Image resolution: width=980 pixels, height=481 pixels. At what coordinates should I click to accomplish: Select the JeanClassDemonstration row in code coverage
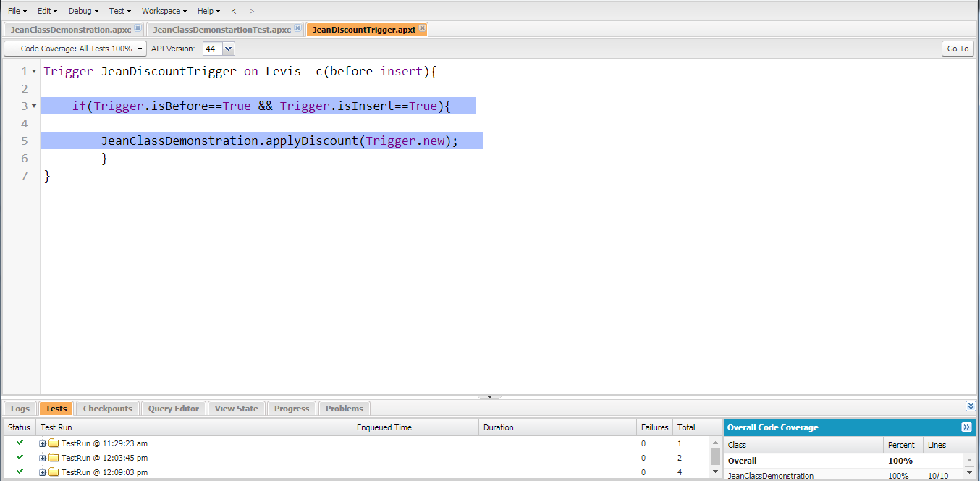(769, 476)
